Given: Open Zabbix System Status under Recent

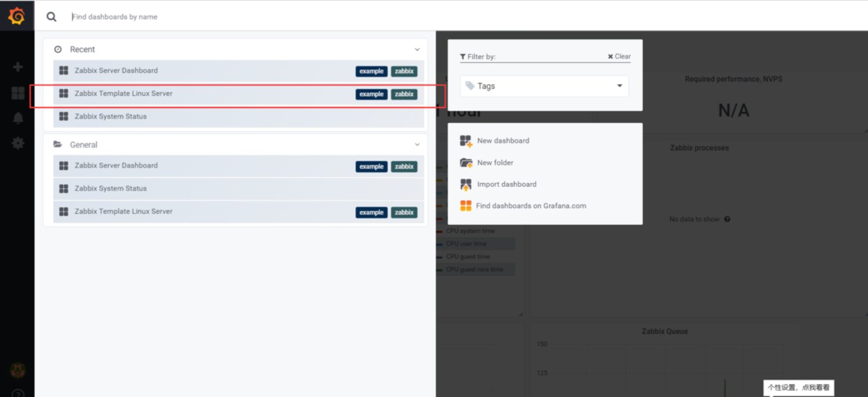Looking at the screenshot, I should 238,116.
